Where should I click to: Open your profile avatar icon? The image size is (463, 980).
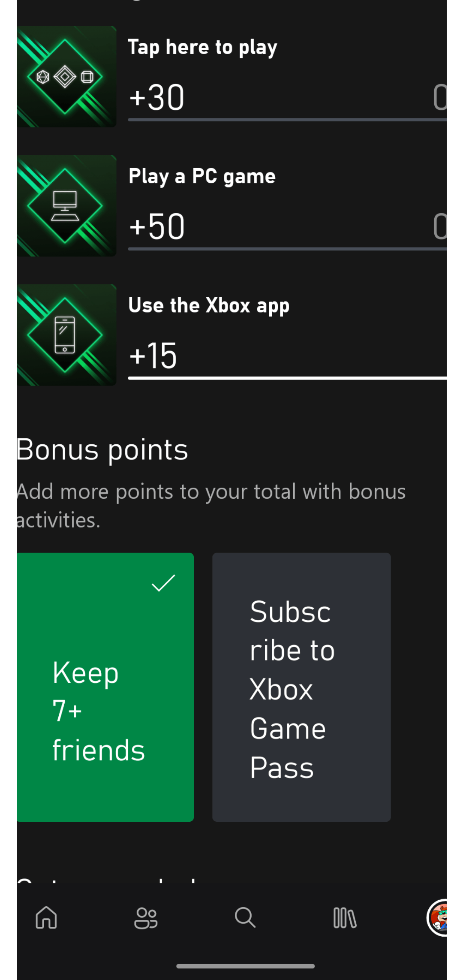tap(442, 918)
